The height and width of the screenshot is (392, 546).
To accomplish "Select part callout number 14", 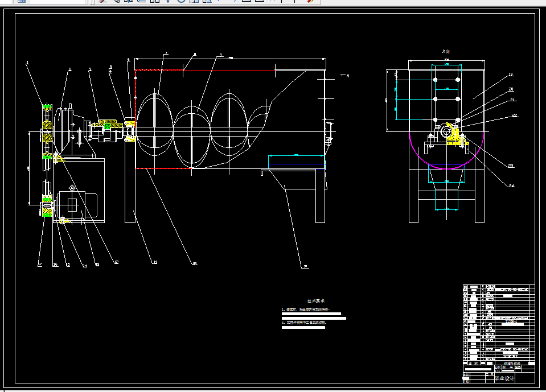I will (x=85, y=266).
